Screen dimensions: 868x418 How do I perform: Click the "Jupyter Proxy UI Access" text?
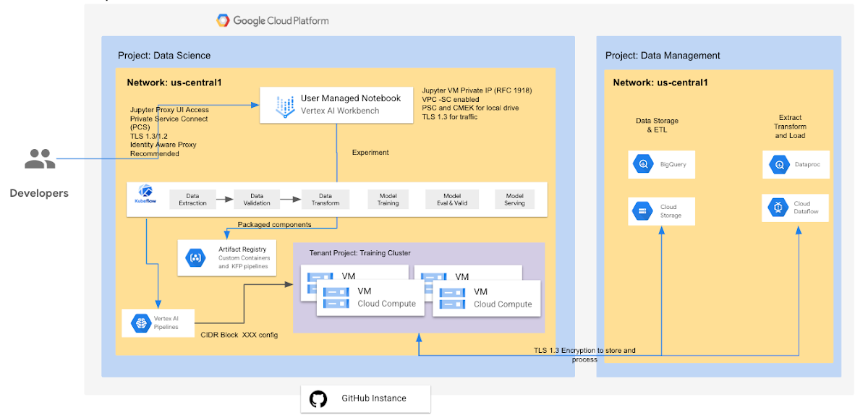click(x=169, y=110)
